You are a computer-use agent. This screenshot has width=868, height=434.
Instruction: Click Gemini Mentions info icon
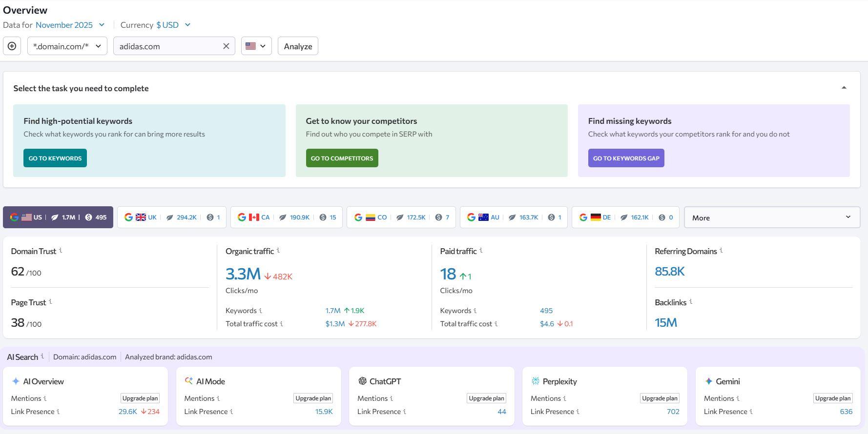[x=738, y=398]
